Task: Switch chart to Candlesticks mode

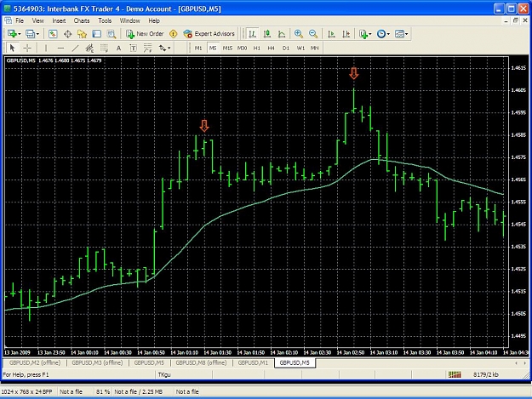Action: [267, 33]
